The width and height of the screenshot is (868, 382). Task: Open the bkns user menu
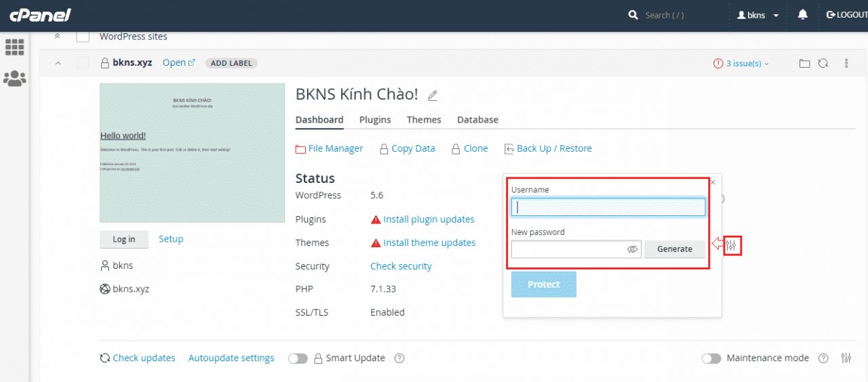(758, 15)
